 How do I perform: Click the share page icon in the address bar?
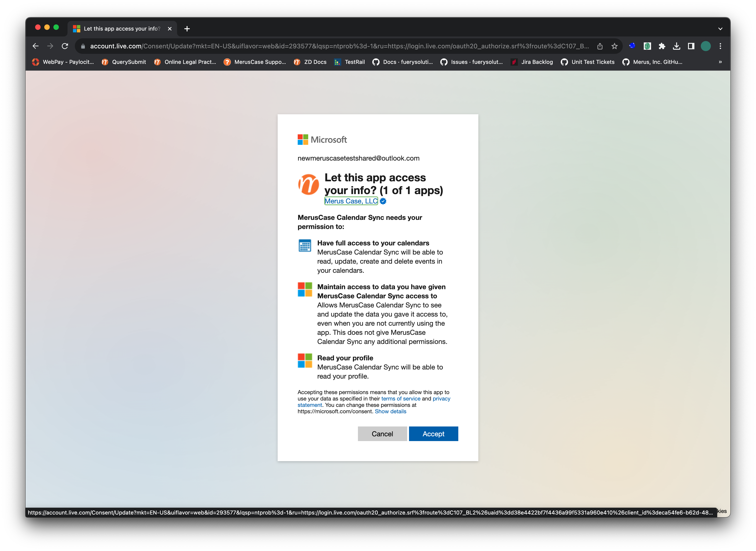coord(600,46)
